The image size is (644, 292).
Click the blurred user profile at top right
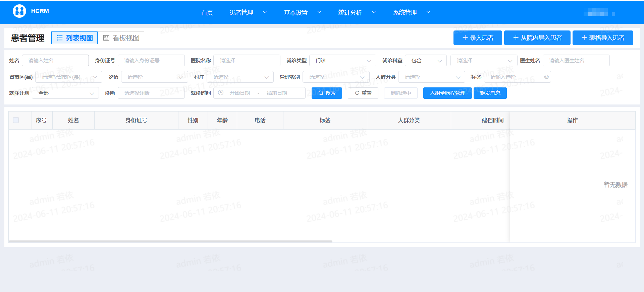coord(599,12)
